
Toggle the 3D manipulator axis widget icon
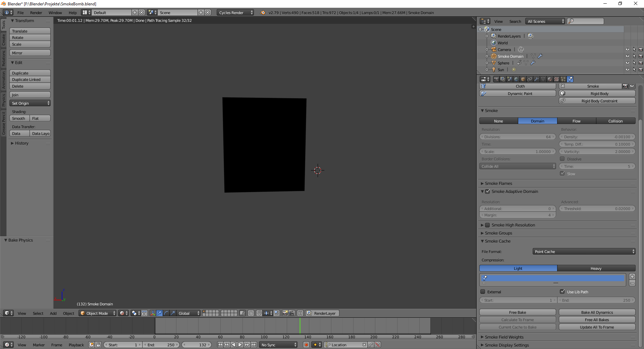[153, 313]
